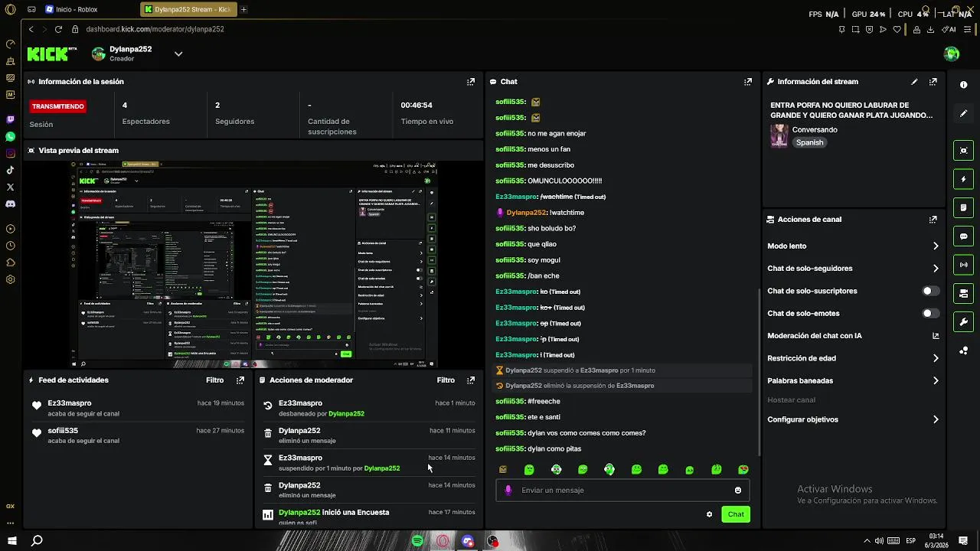Open Twitch in the browser sidebar
The image size is (980, 551).
click(x=10, y=120)
